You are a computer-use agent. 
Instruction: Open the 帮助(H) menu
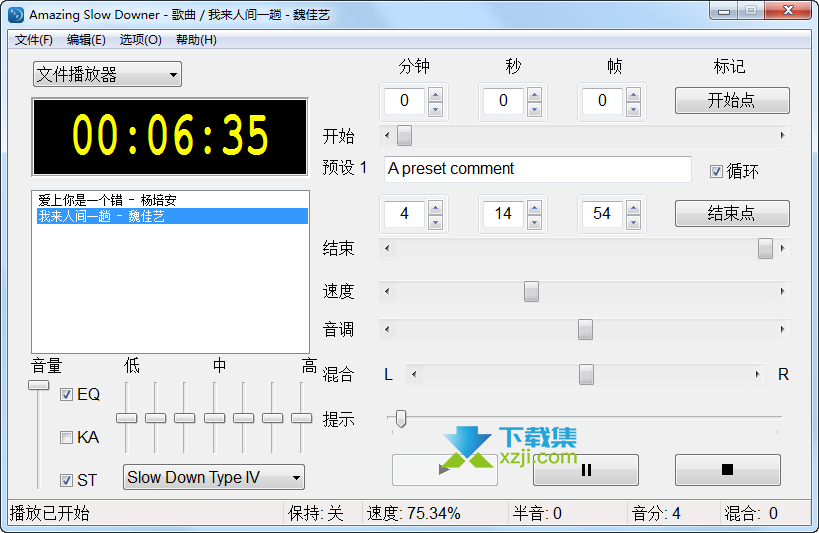point(196,40)
